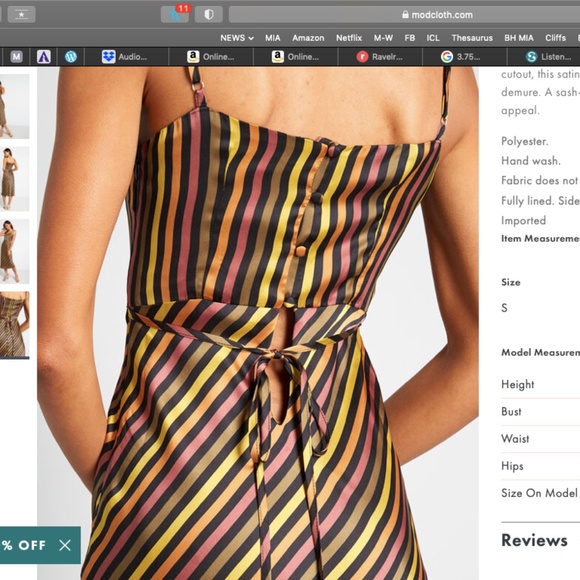580x580 pixels.
Task: Click the top sites star button
Action: [21, 14]
